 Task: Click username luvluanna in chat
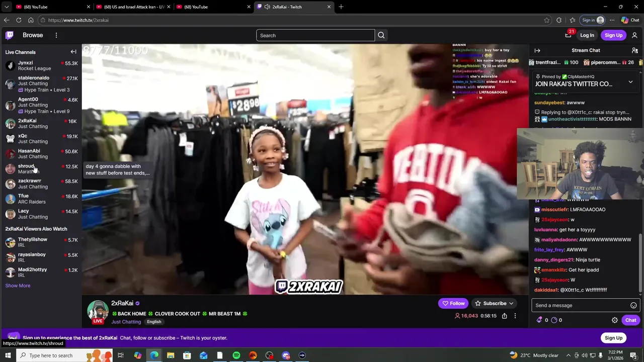tap(546, 230)
